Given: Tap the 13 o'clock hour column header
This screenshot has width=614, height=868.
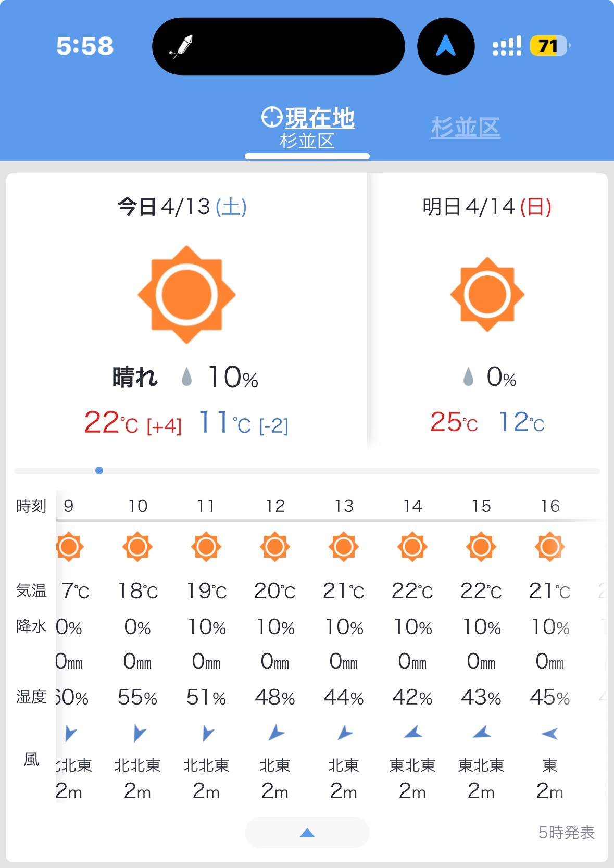Looking at the screenshot, I should pos(344,506).
